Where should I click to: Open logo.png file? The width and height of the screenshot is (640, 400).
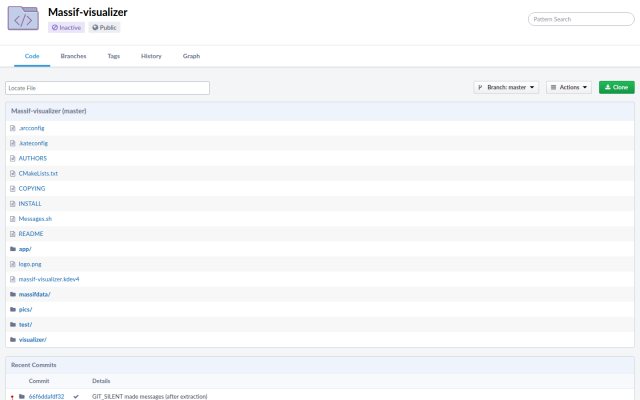(30, 264)
